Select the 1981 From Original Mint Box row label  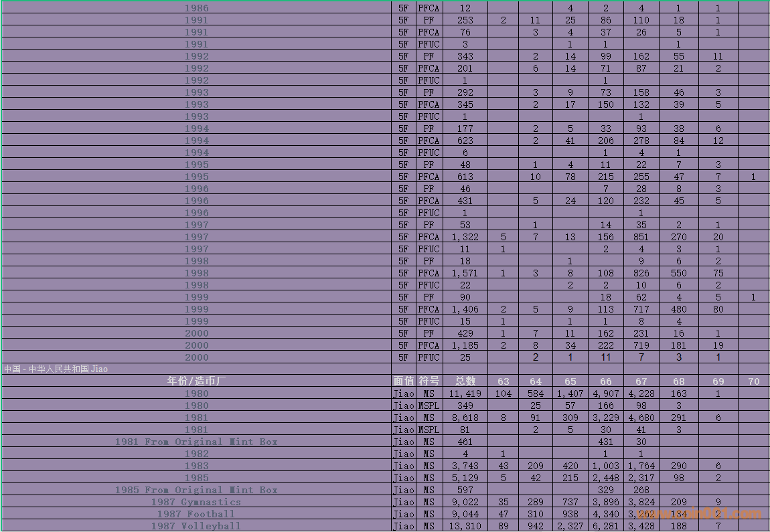(196, 442)
